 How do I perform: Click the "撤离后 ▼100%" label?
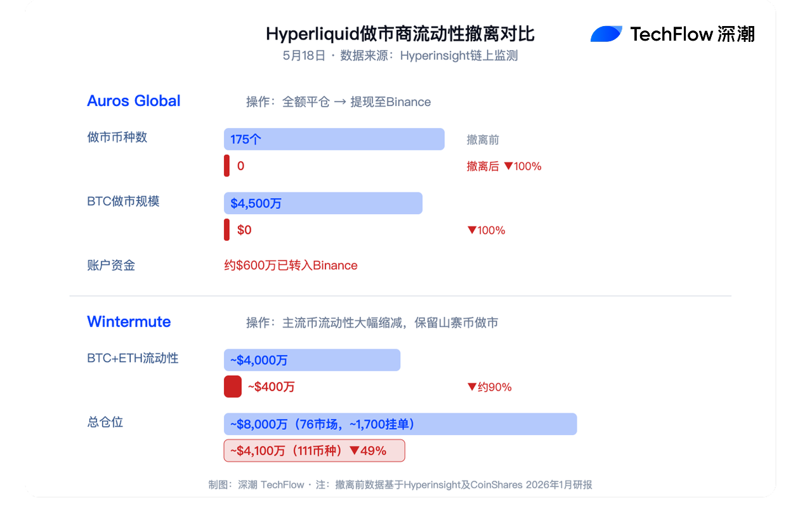[504, 166]
